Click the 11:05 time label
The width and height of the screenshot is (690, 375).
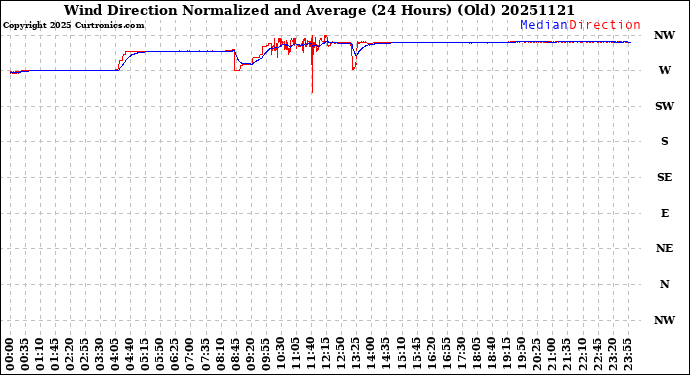coord(295,355)
